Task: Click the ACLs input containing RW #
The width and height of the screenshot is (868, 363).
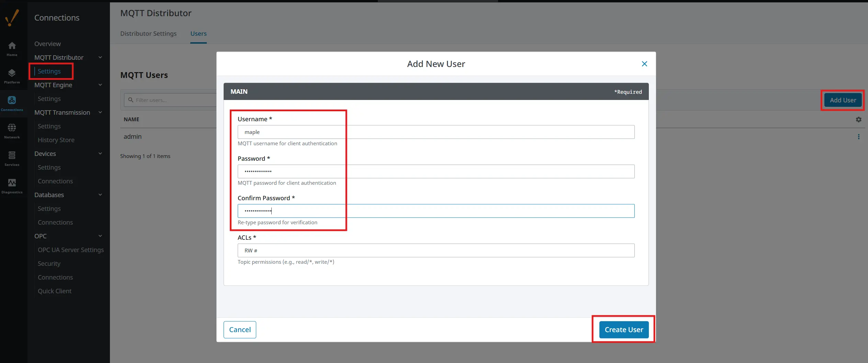Action: point(436,250)
